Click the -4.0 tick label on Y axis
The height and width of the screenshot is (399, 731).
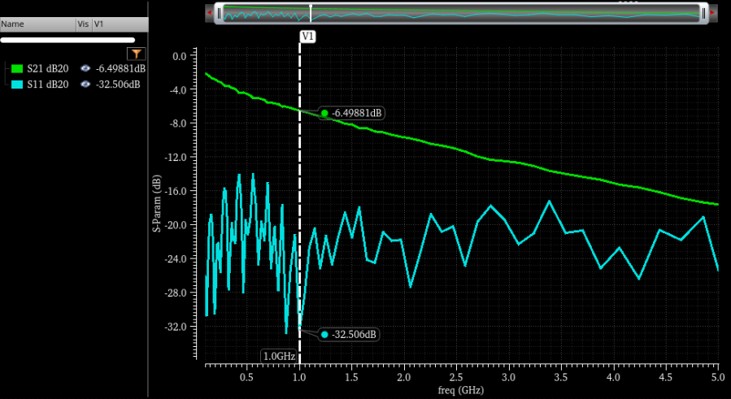click(178, 89)
